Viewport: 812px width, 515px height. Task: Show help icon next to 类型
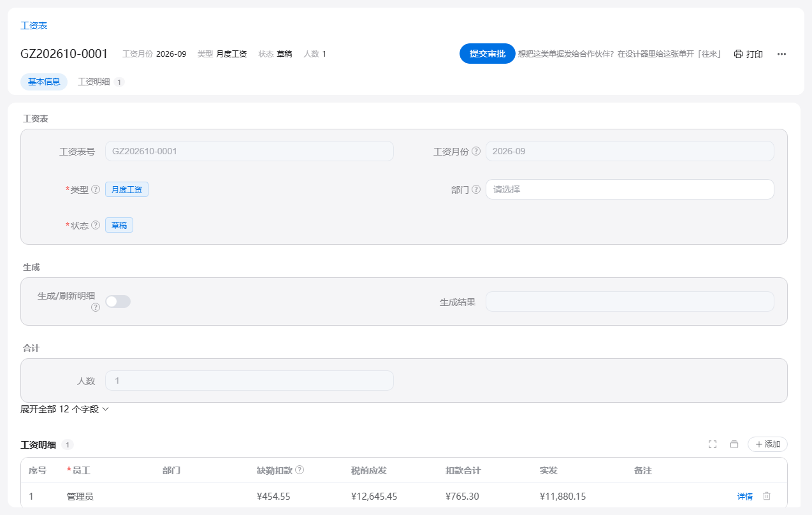[x=96, y=189]
